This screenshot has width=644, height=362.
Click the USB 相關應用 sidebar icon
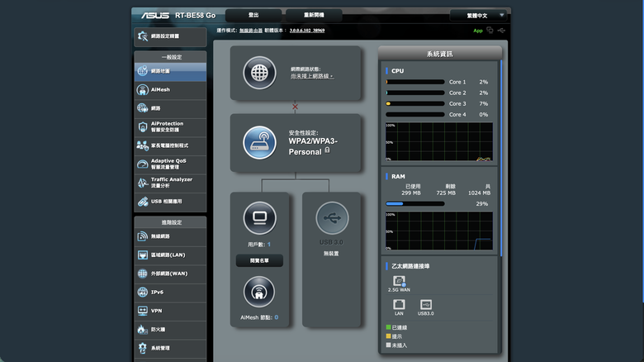click(x=143, y=202)
